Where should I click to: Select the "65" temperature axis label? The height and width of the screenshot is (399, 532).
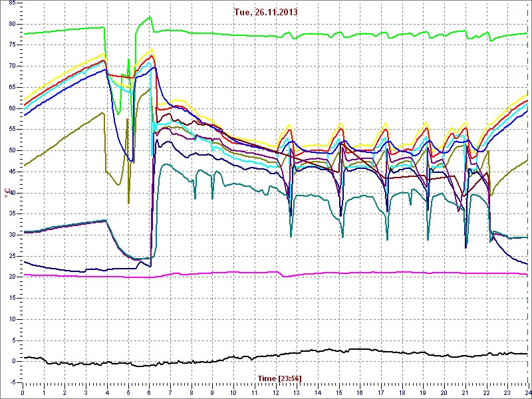click(x=12, y=87)
